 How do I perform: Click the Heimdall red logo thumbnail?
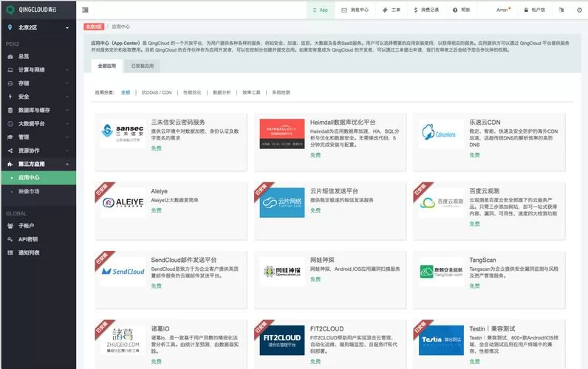(x=282, y=134)
